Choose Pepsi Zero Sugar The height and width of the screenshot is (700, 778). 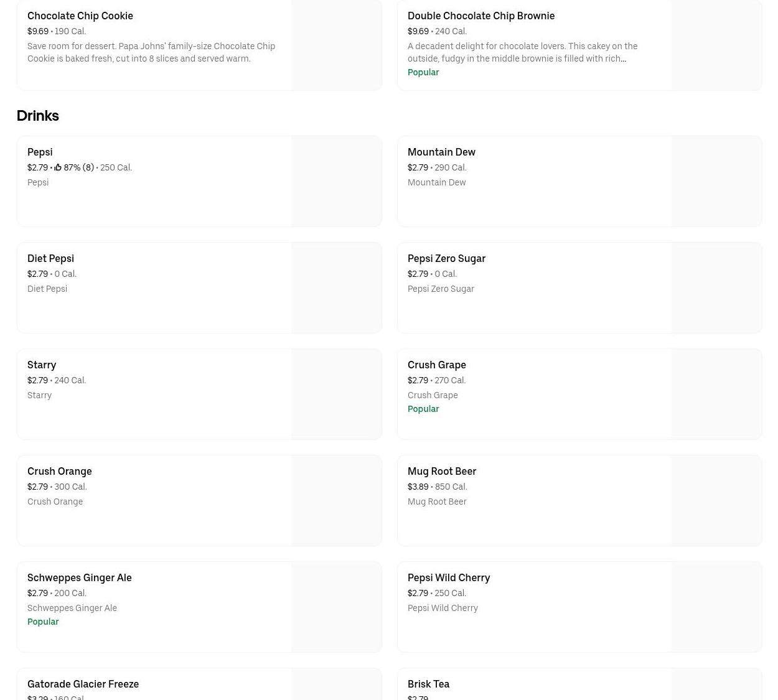(446, 258)
